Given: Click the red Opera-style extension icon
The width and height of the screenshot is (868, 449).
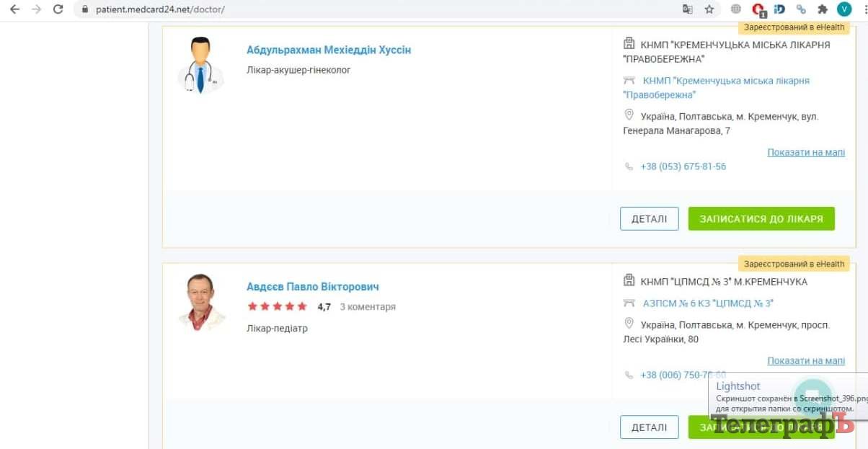Looking at the screenshot, I should [x=758, y=9].
